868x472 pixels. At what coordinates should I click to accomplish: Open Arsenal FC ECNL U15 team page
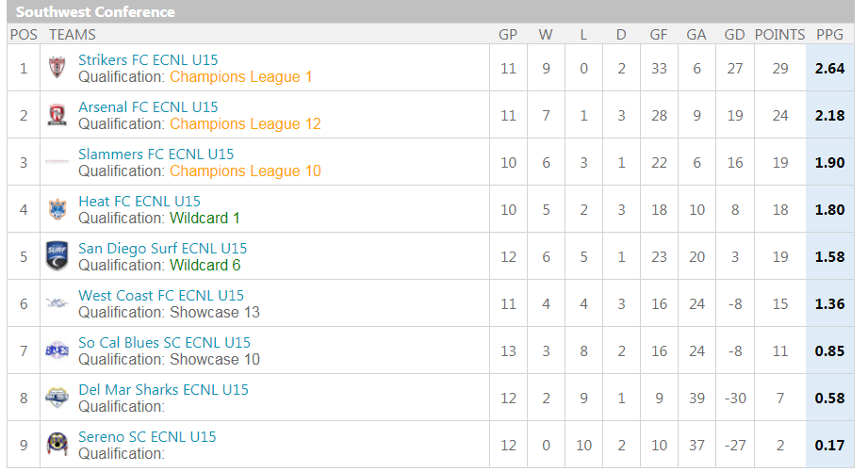148,107
